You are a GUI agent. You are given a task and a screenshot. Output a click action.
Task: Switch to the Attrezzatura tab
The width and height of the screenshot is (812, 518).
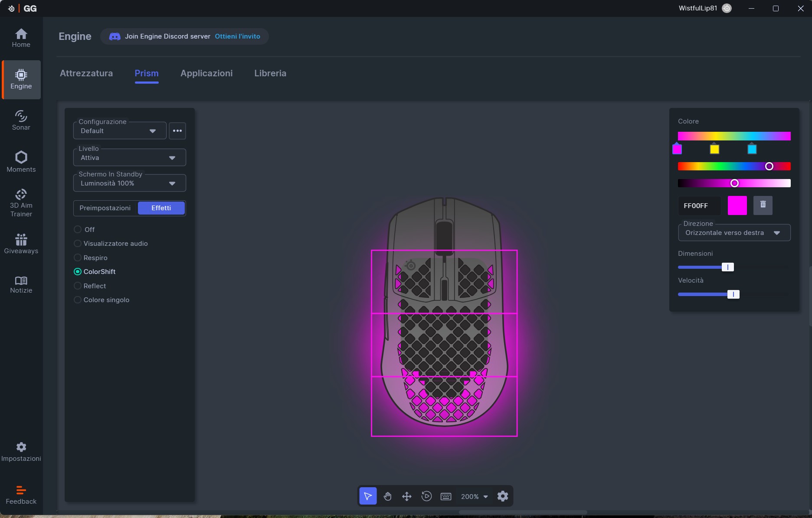[x=86, y=73]
